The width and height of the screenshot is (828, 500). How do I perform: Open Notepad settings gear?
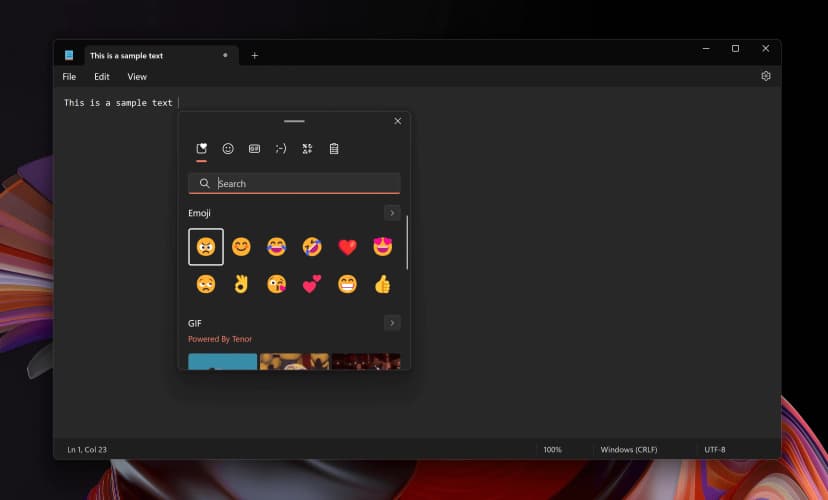[766, 76]
